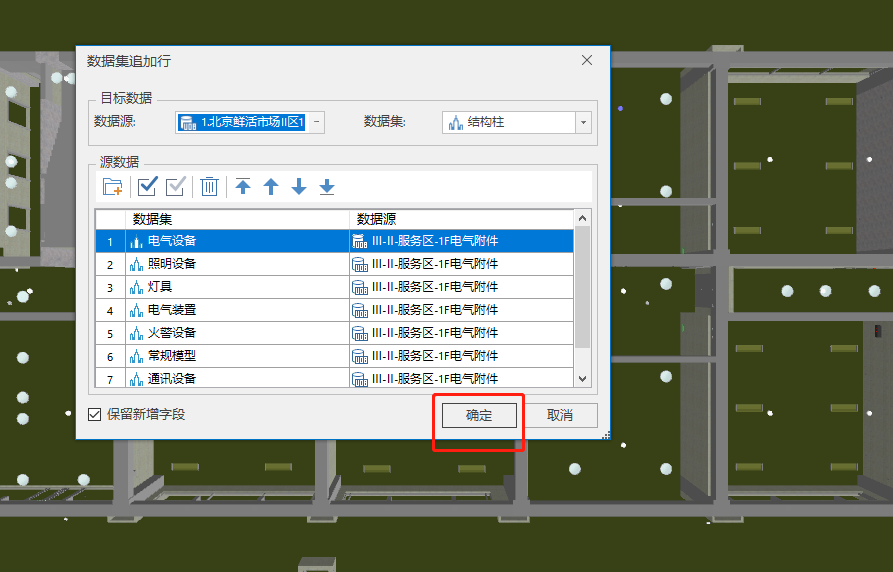This screenshot has width=893, height=572.
Task: Click dataset icon beside 火警设备
Action: [x=136, y=333]
